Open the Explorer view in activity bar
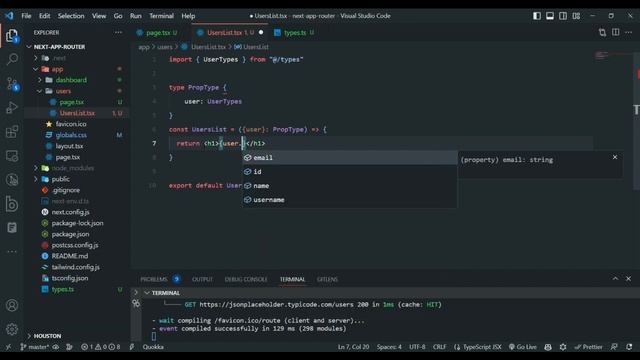640x360 pixels. [12, 36]
